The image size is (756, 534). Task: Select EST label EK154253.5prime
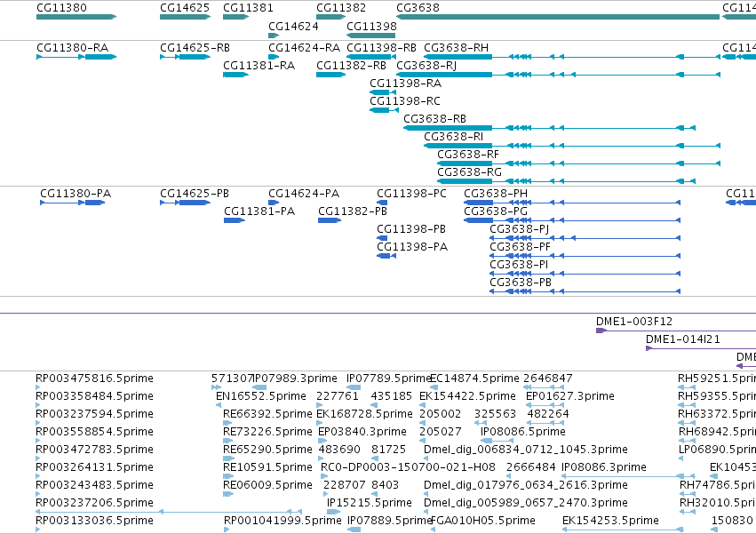(x=610, y=521)
